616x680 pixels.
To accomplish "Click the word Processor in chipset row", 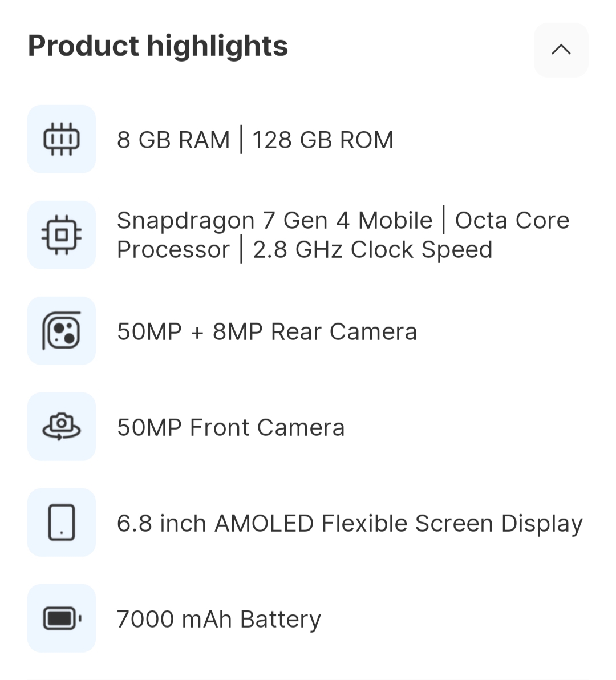I will tap(173, 250).
